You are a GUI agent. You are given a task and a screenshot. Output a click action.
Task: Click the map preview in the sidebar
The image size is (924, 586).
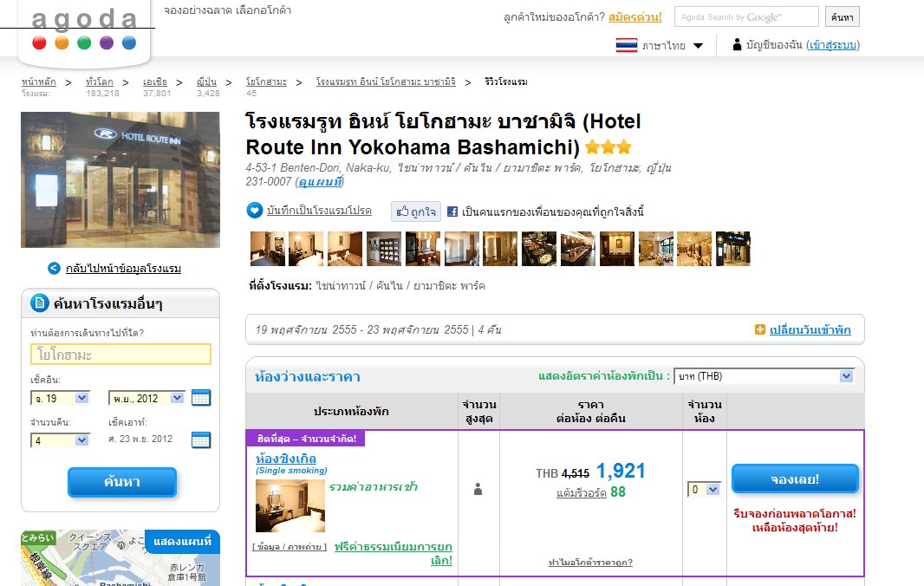[x=120, y=557]
